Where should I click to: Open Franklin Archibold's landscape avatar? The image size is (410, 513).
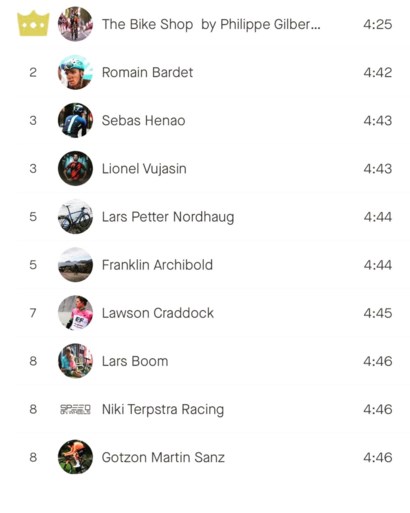pyautogui.click(x=75, y=265)
